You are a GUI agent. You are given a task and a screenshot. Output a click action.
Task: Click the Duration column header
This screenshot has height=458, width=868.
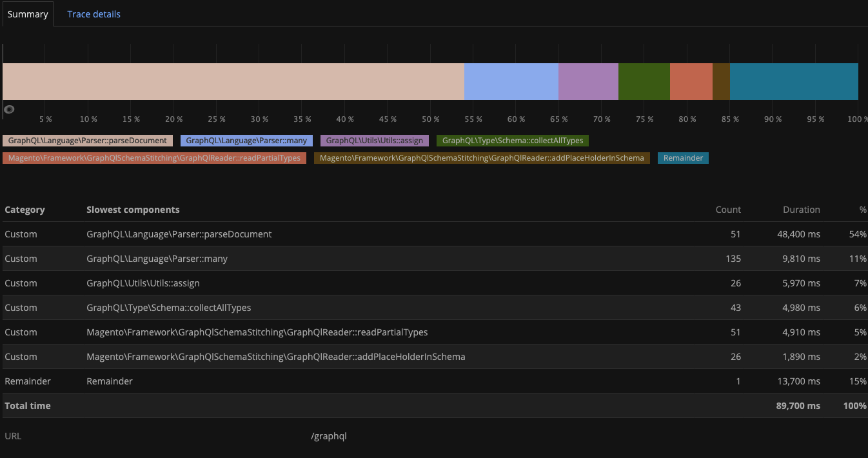(x=802, y=210)
